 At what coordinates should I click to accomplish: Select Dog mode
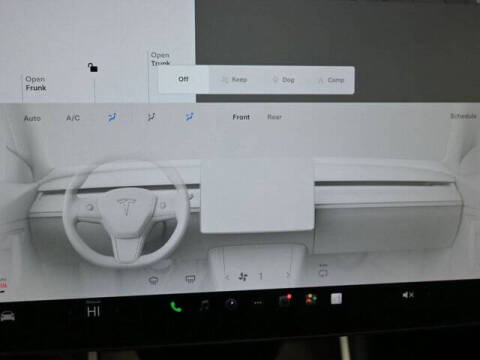[284, 80]
